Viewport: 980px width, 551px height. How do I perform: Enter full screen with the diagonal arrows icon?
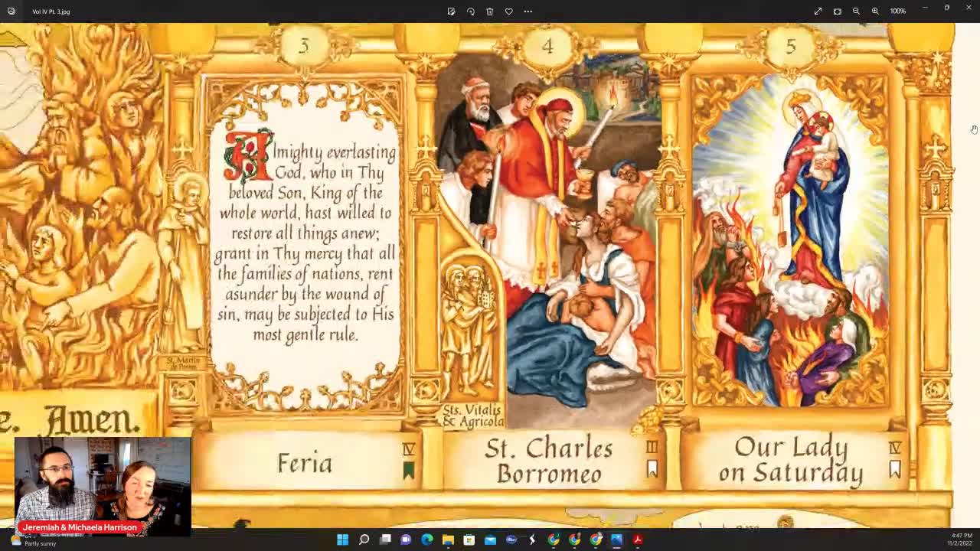pyautogui.click(x=818, y=11)
